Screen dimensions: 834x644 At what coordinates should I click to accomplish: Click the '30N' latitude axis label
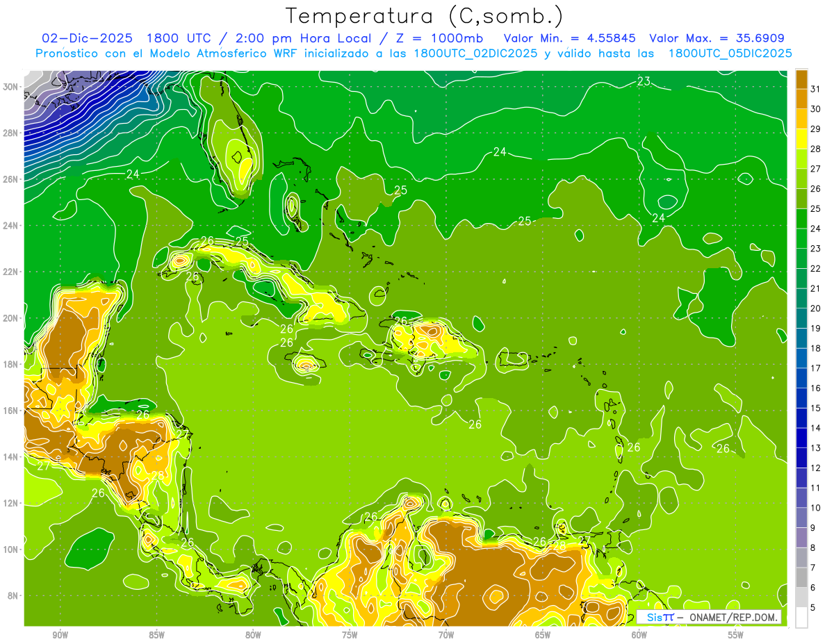(x=11, y=87)
